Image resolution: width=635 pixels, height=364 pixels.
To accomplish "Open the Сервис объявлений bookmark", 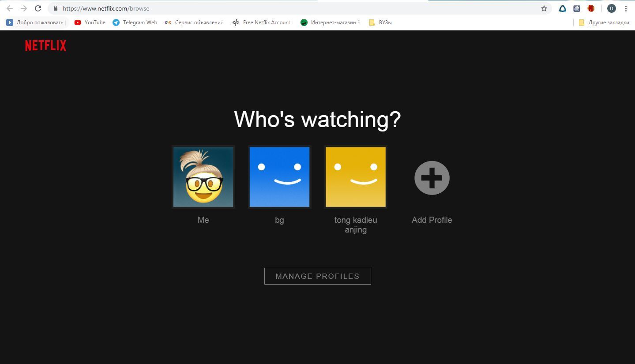I will click(194, 23).
